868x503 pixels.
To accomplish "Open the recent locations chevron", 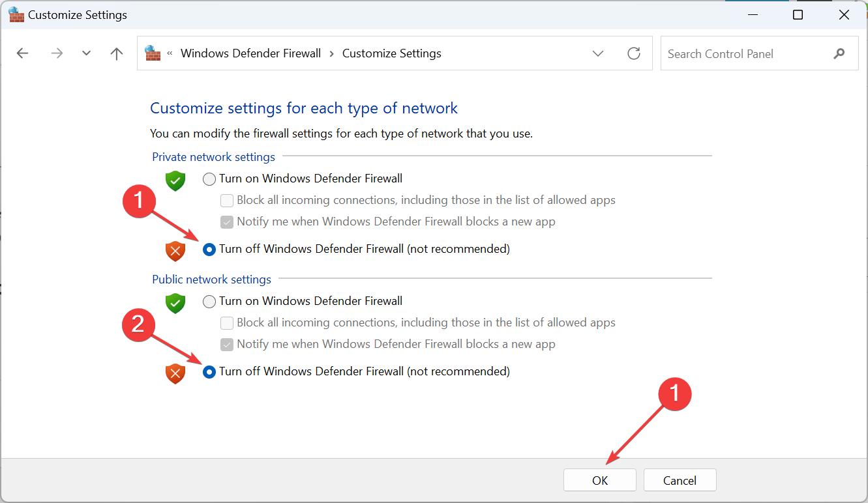I will pyautogui.click(x=86, y=53).
